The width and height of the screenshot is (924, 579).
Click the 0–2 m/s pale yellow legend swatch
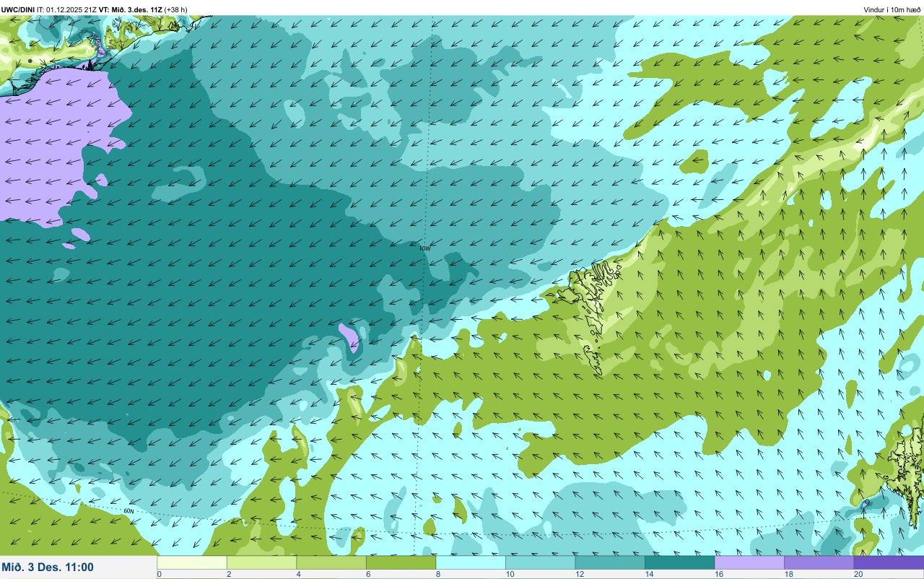(192, 562)
